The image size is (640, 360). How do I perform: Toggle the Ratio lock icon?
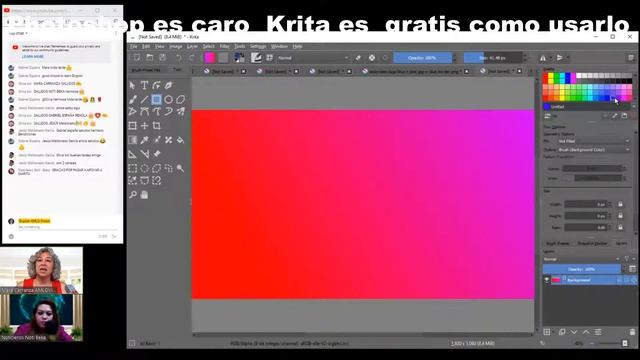point(620,227)
